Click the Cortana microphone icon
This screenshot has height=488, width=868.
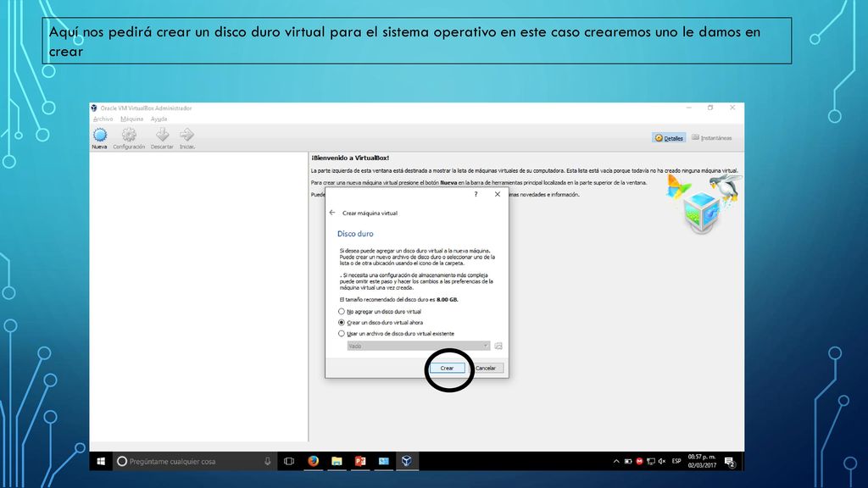point(267,461)
